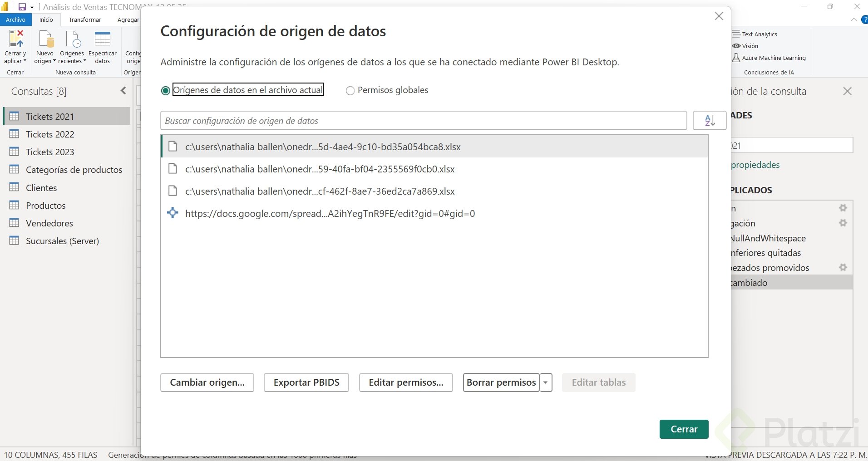Select 'Orígenes de datos en el archivo actual' radio
This screenshot has width=868, height=461.
pos(166,91)
